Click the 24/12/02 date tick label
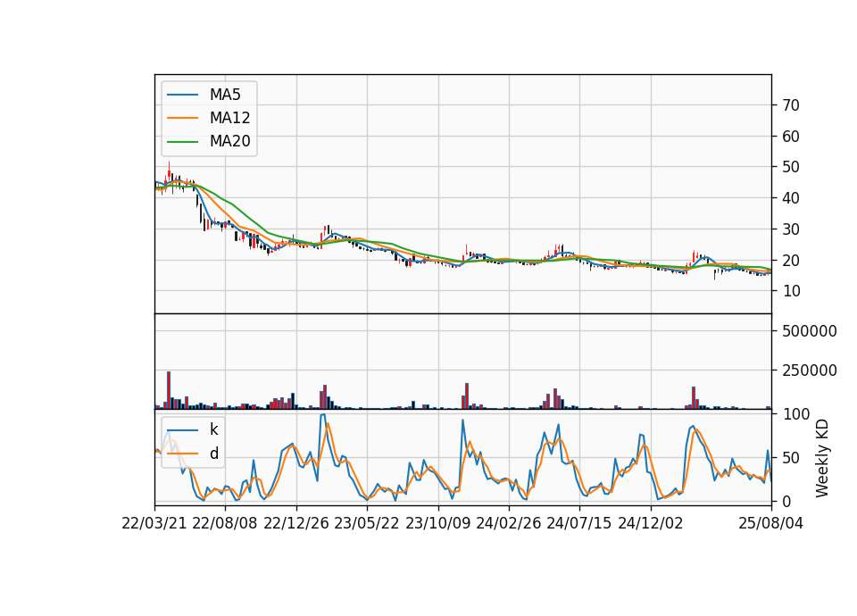The width and height of the screenshot is (857, 616). [x=651, y=523]
